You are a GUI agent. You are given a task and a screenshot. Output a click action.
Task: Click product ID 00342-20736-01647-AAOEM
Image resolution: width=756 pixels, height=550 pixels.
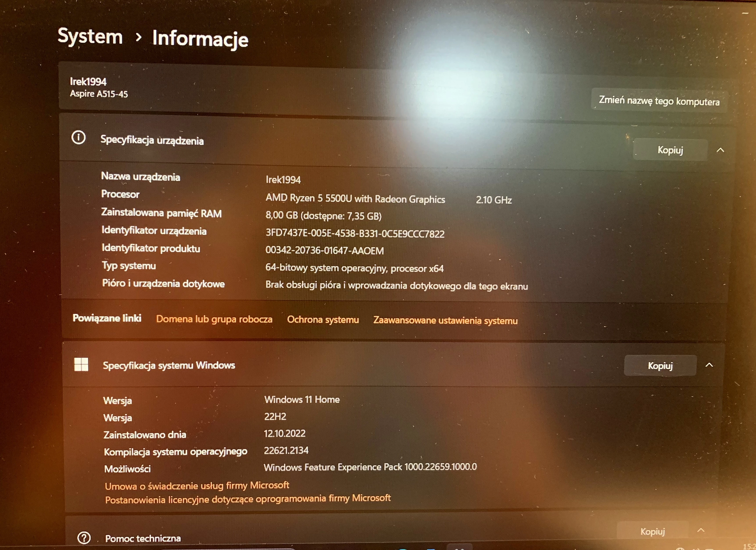324,250
